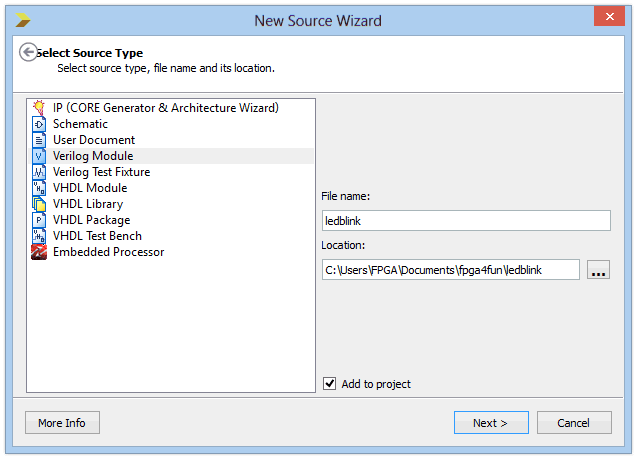Click the File name input field
Screen dimensions: 636x458
coord(466,221)
